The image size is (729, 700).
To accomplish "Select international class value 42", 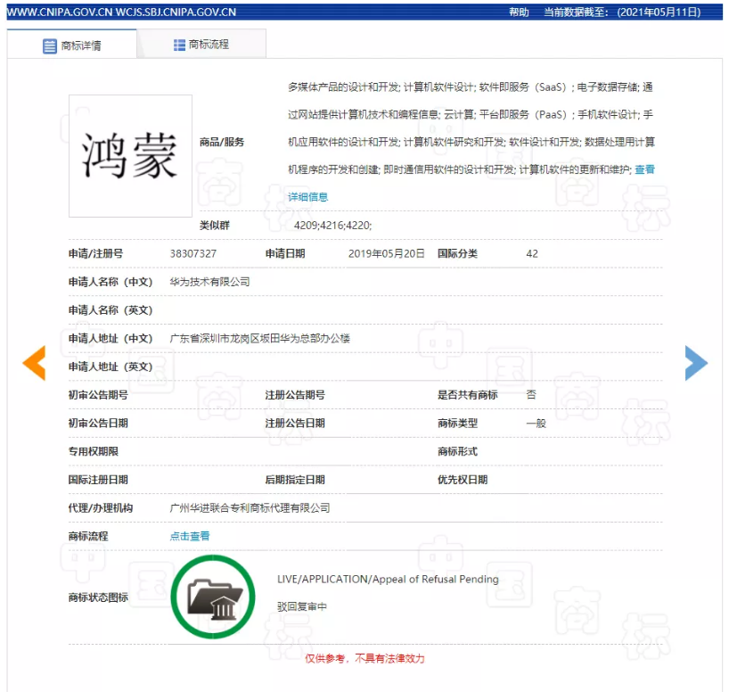I will pos(532,253).
